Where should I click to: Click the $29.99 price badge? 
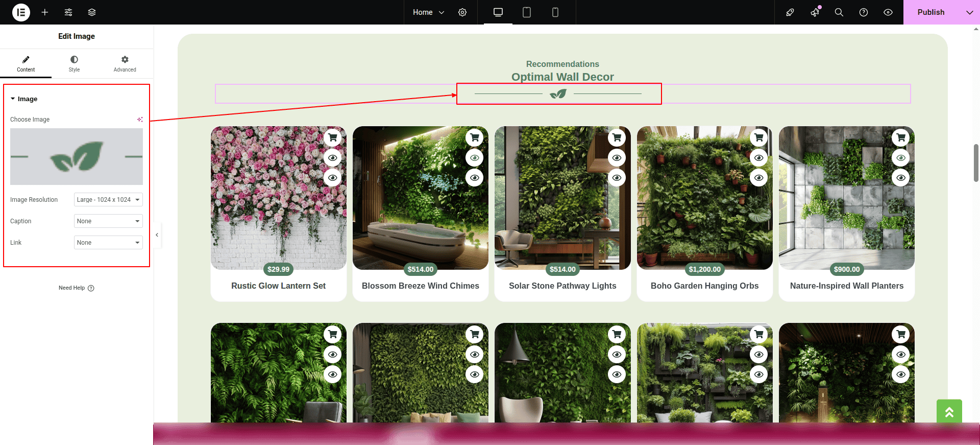click(278, 269)
